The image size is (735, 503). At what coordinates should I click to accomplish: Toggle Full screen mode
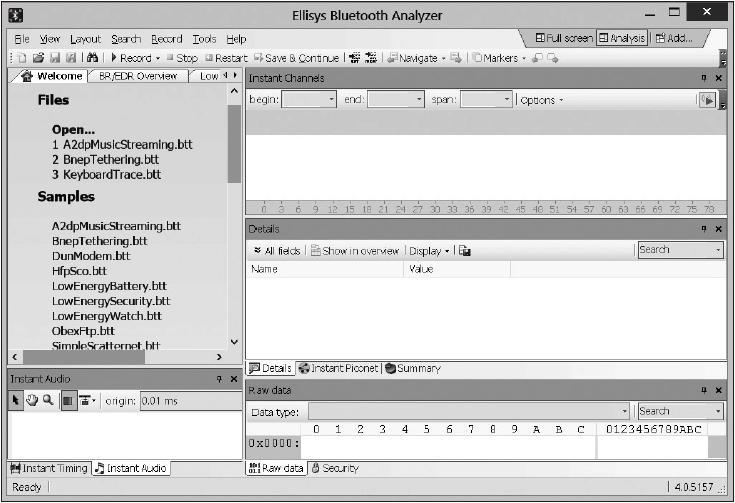(564, 38)
